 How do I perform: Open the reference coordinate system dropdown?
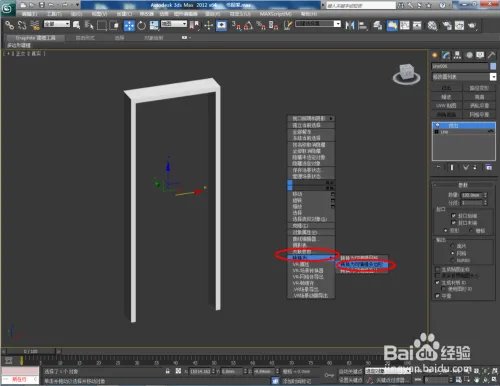[x=174, y=24]
